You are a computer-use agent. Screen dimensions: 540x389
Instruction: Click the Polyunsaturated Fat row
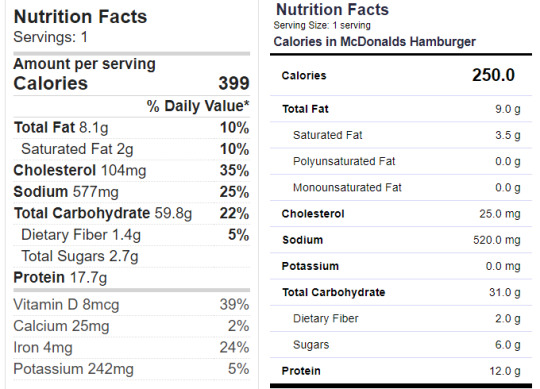(401, 161)
